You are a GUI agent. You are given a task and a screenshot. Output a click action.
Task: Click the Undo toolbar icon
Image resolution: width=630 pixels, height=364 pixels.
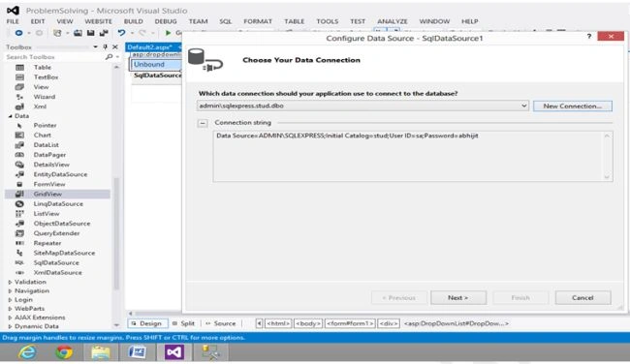point(121,33)
